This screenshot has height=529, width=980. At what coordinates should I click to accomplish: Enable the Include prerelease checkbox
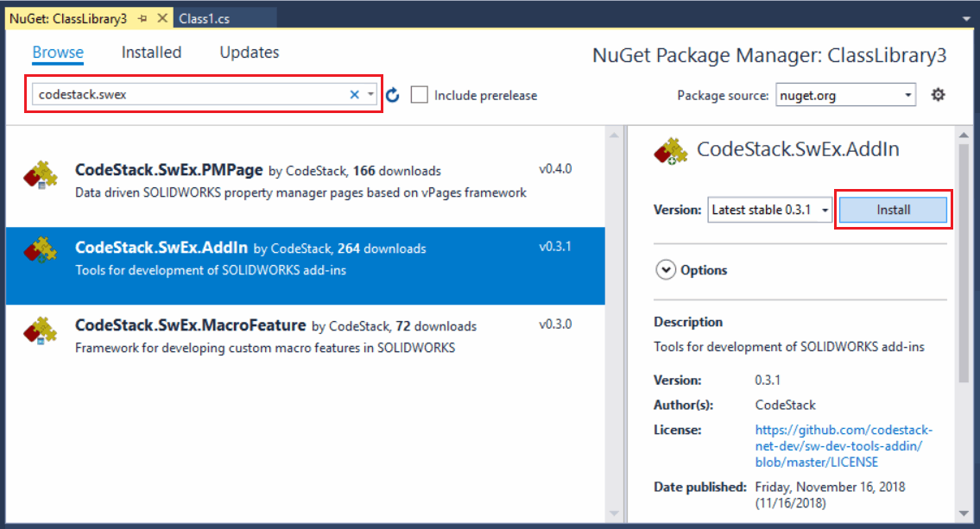420,95
